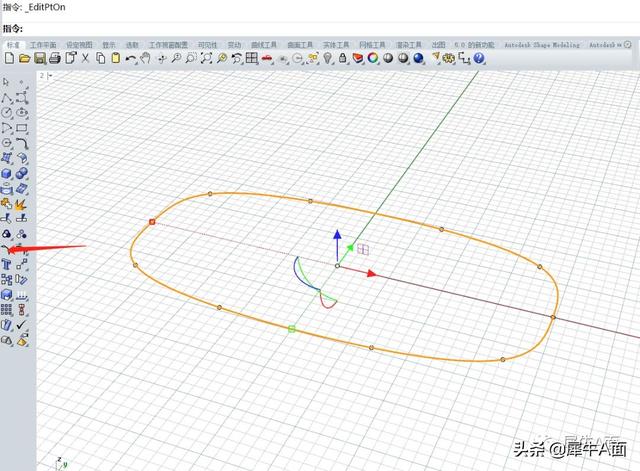This screenshot has width=640, height=471.
Task: Click the Explode tool icon
Action: [21, 204]
